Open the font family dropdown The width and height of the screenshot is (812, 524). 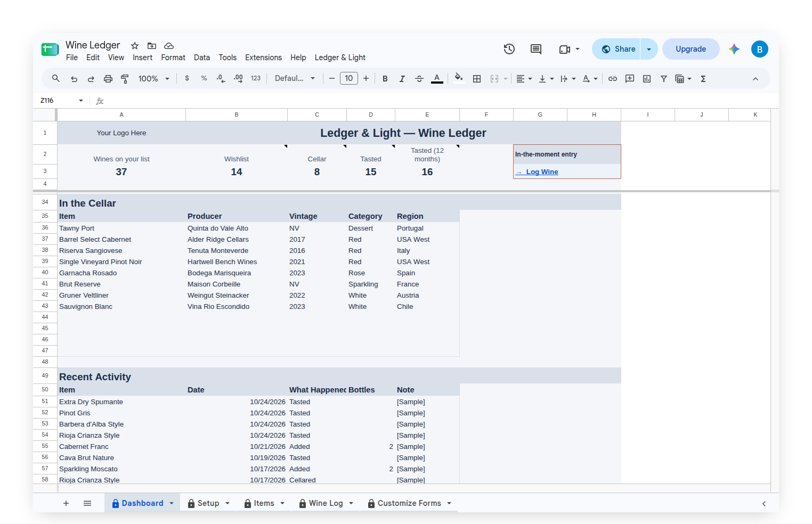295,78
